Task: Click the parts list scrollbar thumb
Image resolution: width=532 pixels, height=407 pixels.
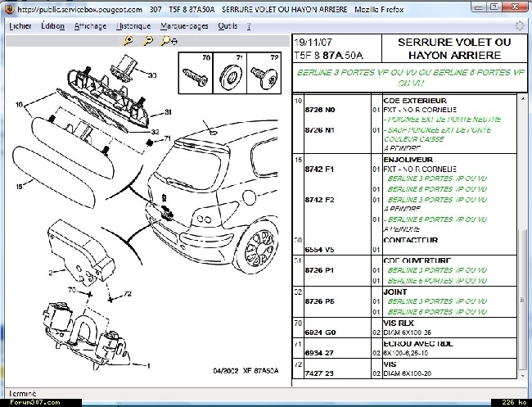Action: pyautogui.click(x=522, y=300)
